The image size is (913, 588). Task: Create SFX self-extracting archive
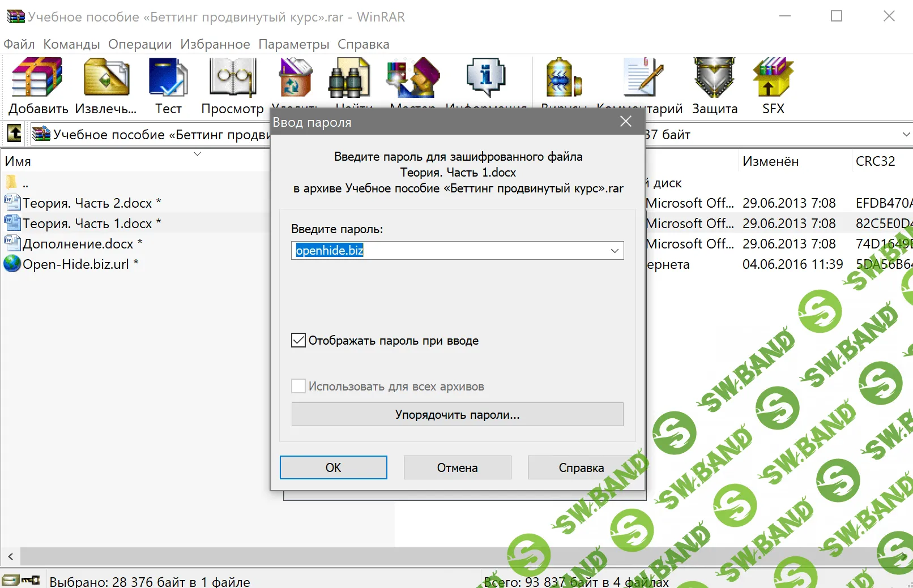pyautogui.click(x=773, y=78)
